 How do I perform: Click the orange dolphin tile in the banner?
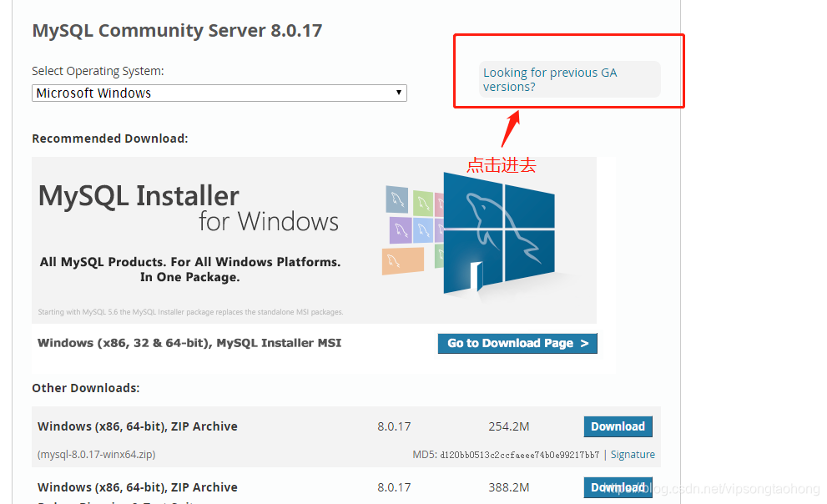coord(403,261)
